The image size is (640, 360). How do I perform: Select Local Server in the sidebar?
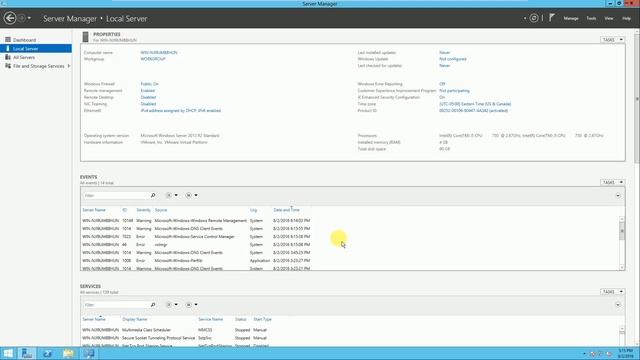(36, 49)
